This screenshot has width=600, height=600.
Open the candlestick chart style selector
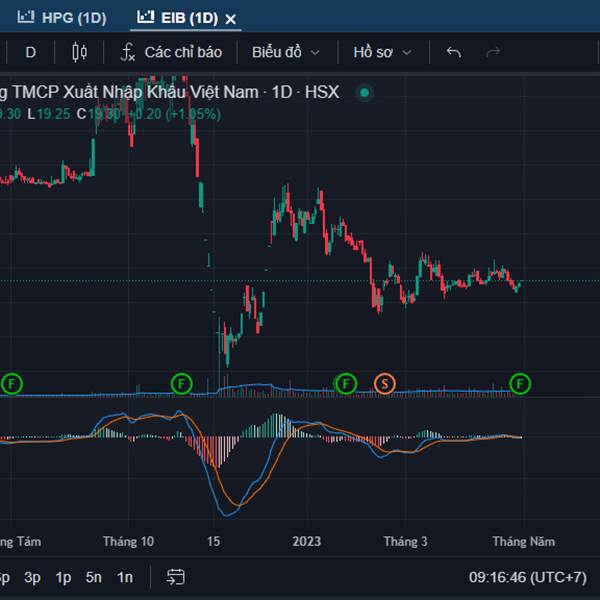[80, 52]
